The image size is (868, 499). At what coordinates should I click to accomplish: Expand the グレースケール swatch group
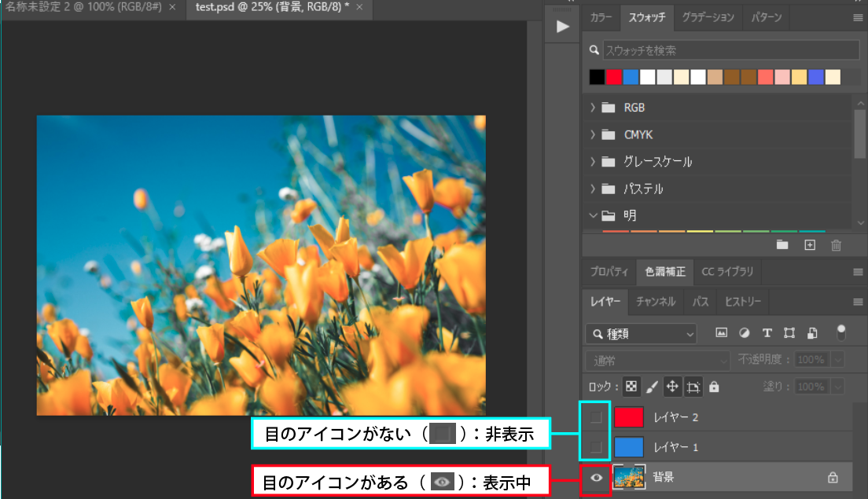(593, 162)
